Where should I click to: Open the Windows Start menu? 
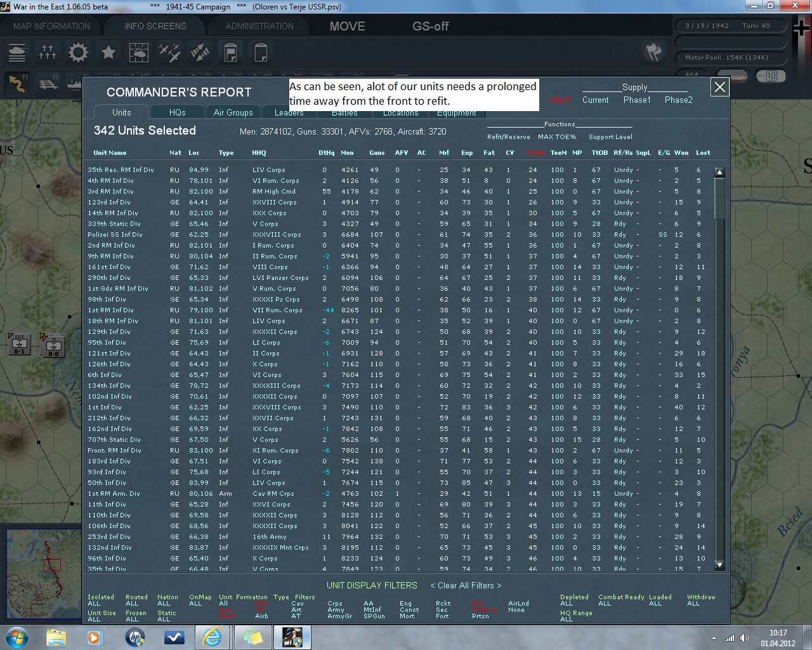[x=16, y=637]
